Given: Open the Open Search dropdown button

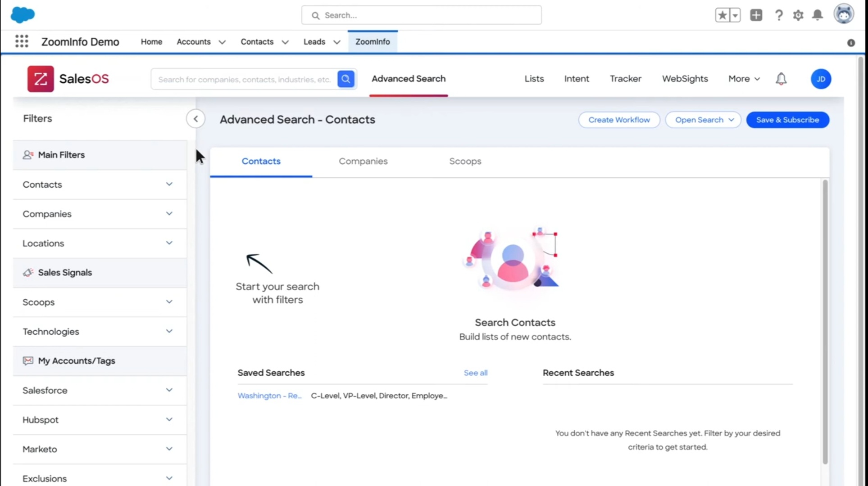Looking at the screenshot, I should point(703,120).
